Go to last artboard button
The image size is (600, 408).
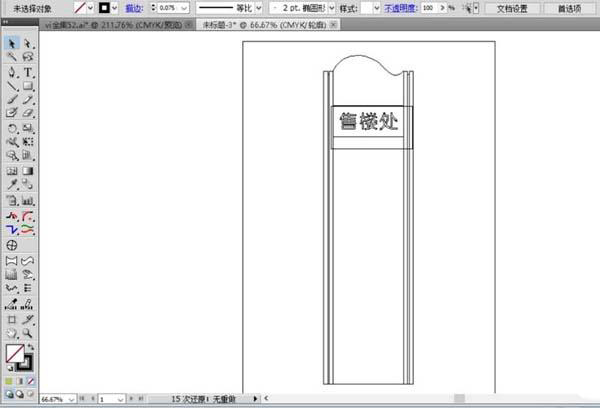click(140, 399)
